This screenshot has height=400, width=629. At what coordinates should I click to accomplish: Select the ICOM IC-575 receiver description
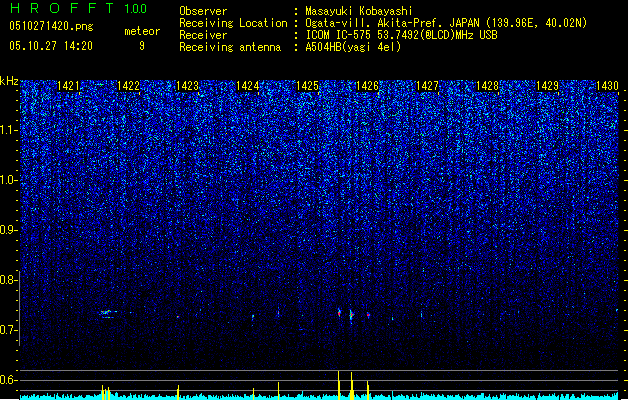point(401,35)
